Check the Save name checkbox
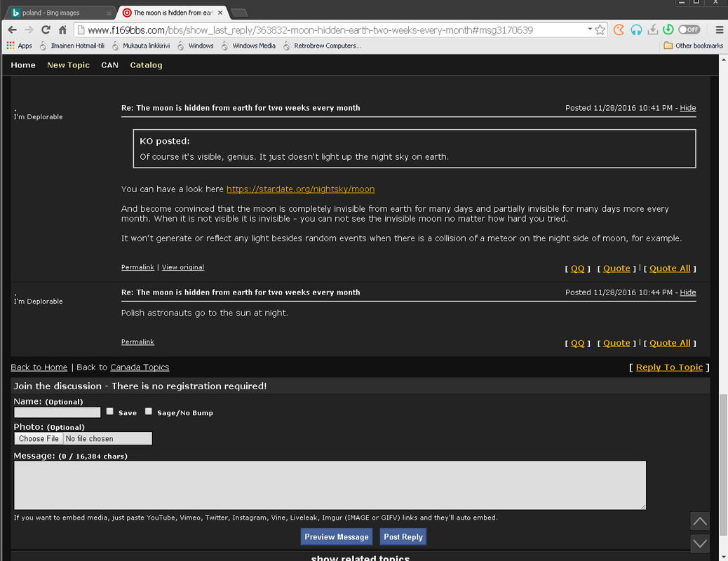Viewport: 728px width, 561px height. (110, 412)
